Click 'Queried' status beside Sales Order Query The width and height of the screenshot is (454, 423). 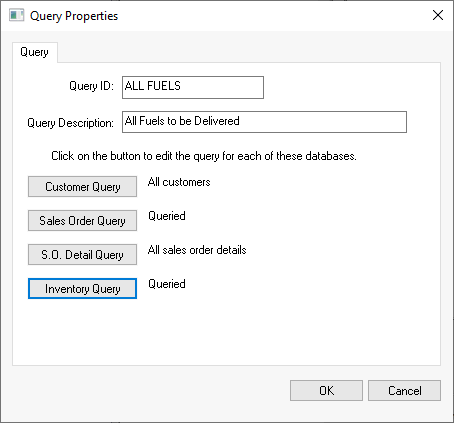(167, 216)
